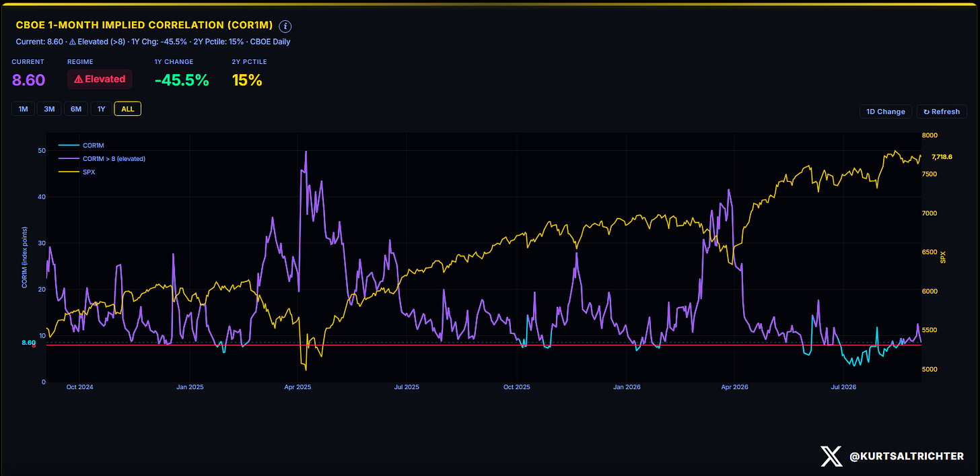Toggle COR1M > 8 (elevated) legend series

pos(102,159)
